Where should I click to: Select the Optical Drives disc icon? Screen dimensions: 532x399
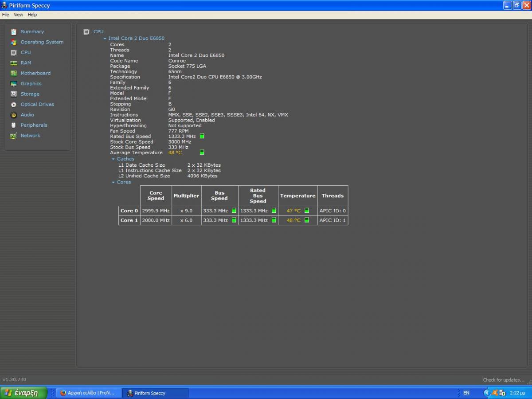14,105
